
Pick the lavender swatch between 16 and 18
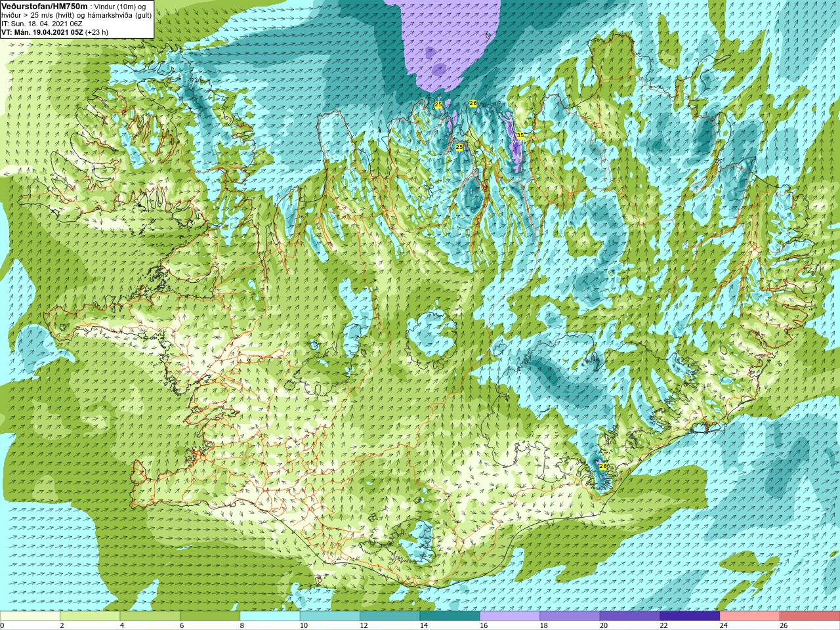[x=510, y=616]
